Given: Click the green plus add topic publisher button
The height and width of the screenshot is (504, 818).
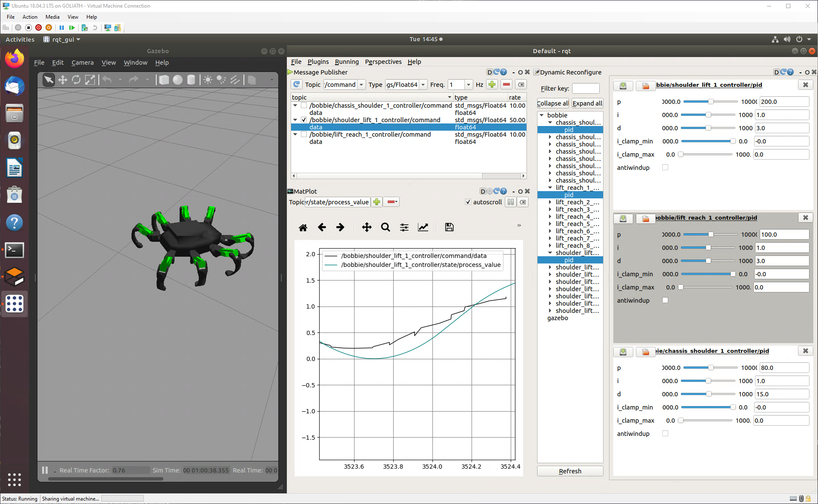Looking at the screenshot, I should pos(492,85).
